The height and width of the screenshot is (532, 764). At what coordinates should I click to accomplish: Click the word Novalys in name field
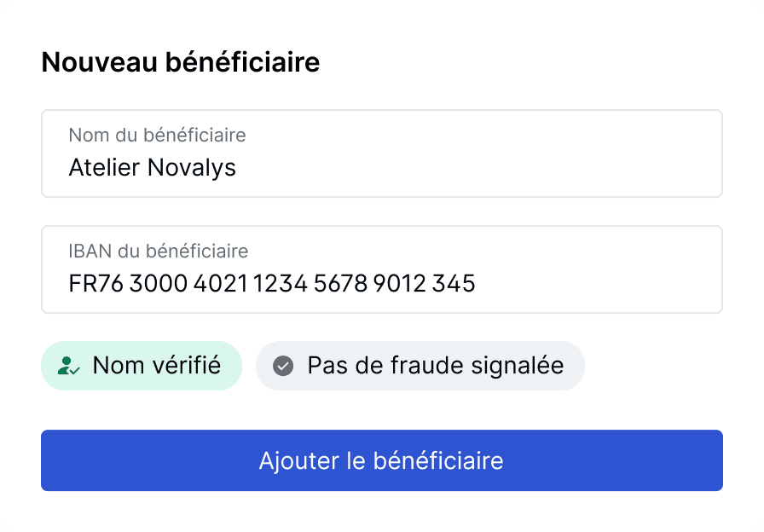(x=192, y=168)
